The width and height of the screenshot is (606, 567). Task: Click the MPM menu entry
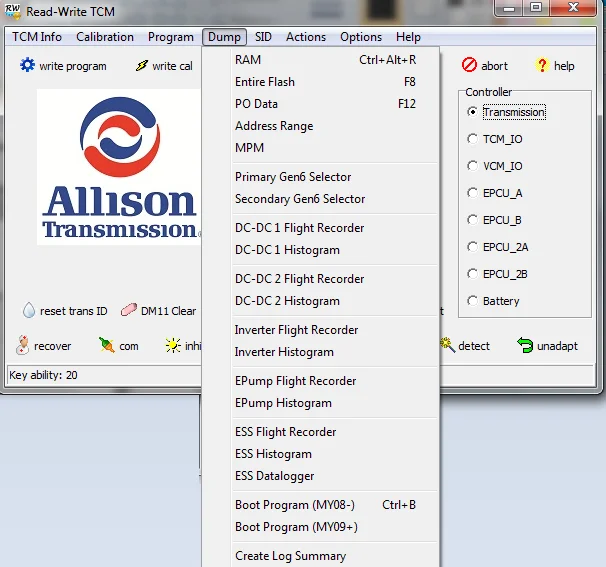click(321, 148)
